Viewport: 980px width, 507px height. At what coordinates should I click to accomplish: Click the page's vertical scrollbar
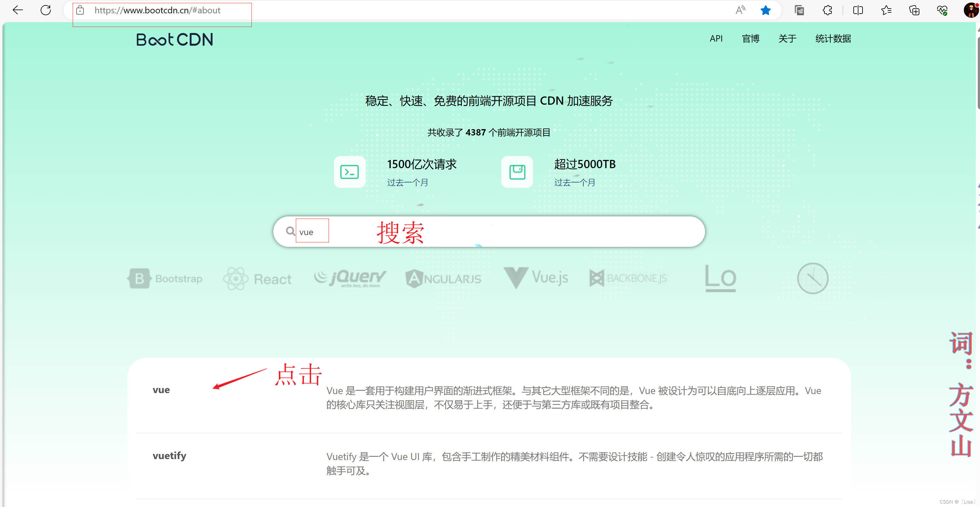pyautogui.click(x=978, y=72)
